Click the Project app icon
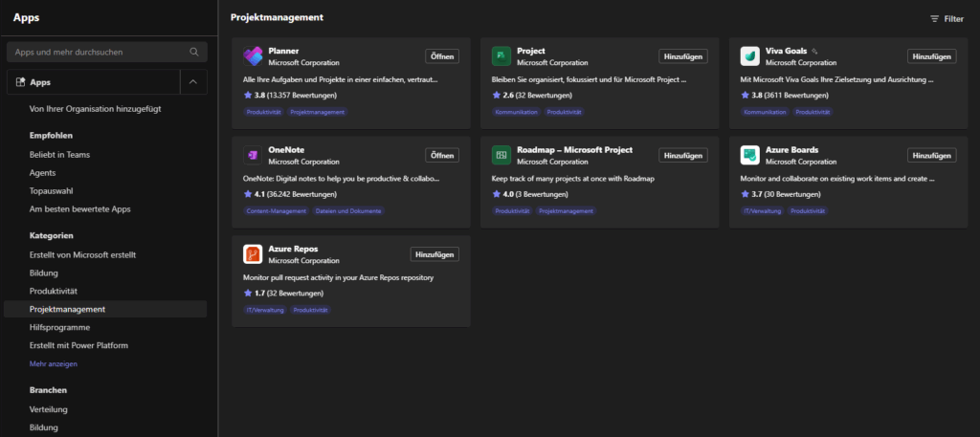This screenshot has width=980, height=437. point(501,56)
